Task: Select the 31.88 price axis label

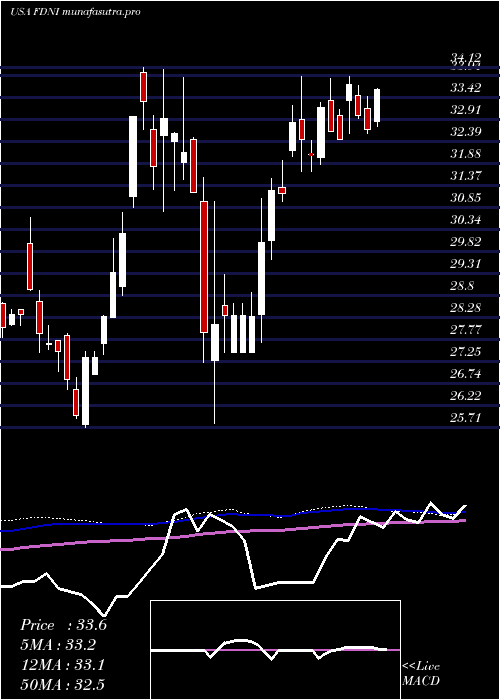Action: coord(466,154)
